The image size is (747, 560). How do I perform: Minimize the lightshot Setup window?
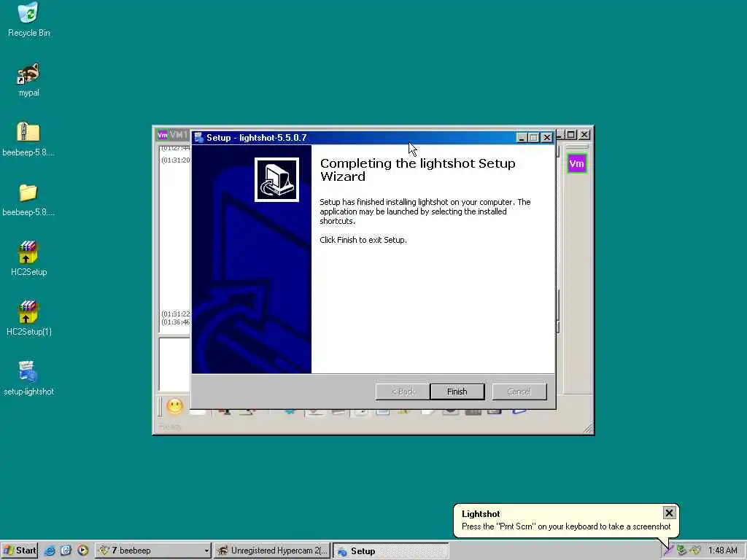tap(521, 138)
